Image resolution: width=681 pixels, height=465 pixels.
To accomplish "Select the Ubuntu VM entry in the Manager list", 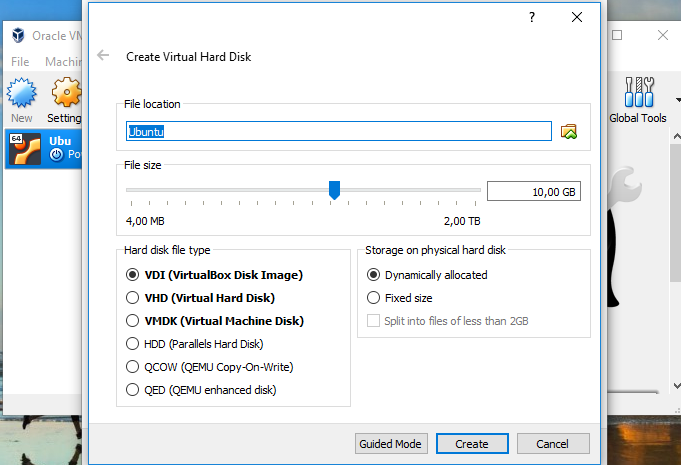I will click(x=44, y=148).
